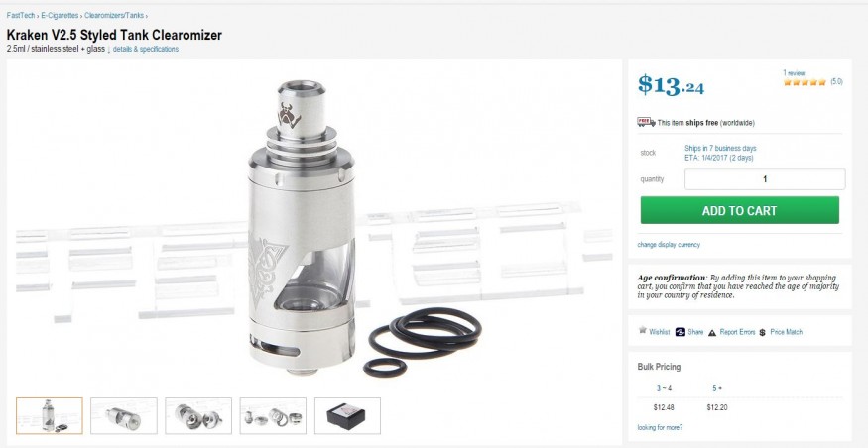This screenshot has height=448, width=868.
Task: Select the black box packaging thumbnail
Action: (x=347, y=416)
